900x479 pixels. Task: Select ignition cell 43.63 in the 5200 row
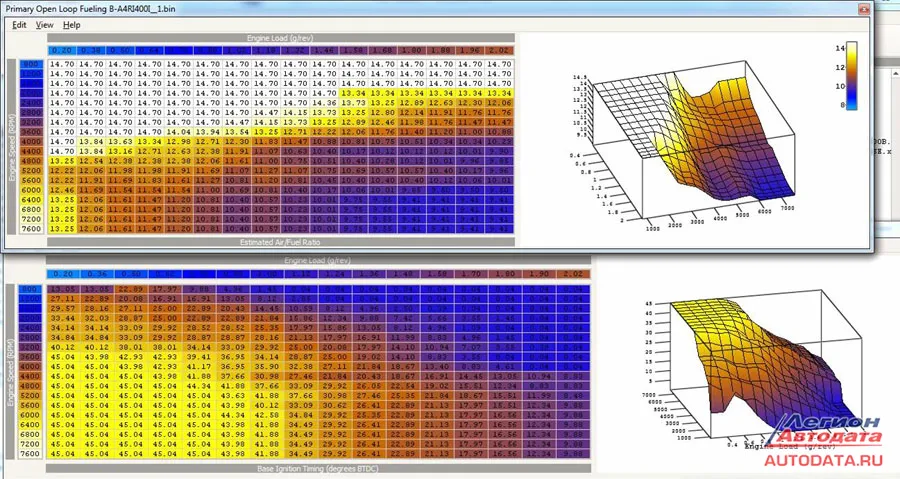tap(232, 395)
